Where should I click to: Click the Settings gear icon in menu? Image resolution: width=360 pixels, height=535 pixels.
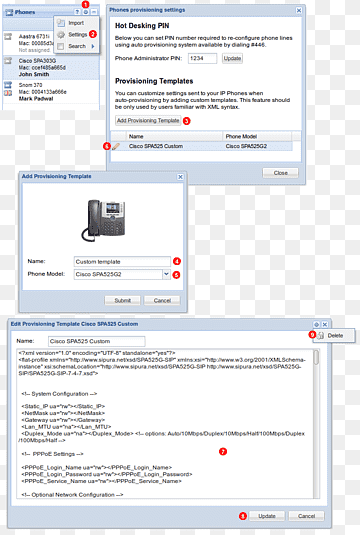[x=61, y=35]
